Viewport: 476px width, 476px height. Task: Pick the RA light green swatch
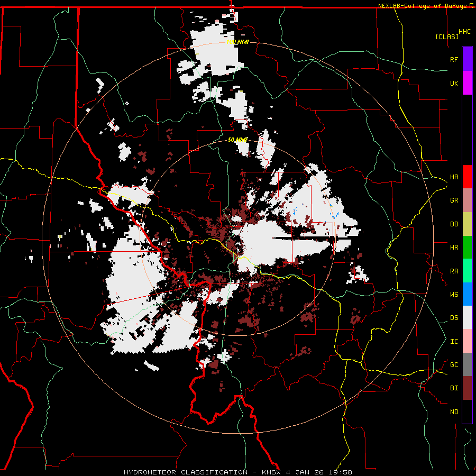(x=467, y=271)
